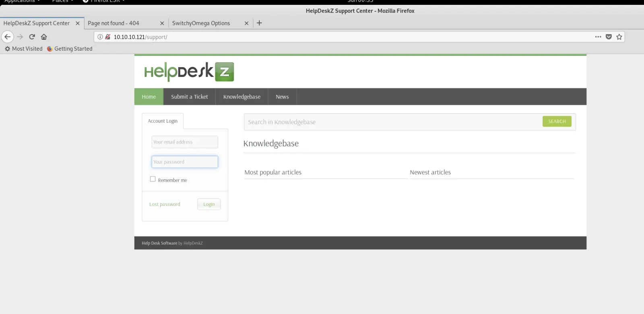Reload the current page
The height and width of the screenshot is (314, 644).
click(32, 37)
